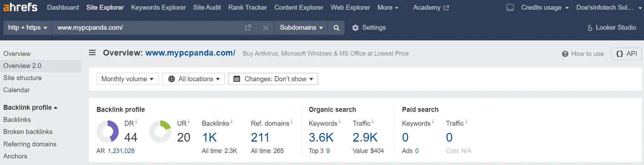
Task: Open the notifications inbox icon
Action: 510,7
